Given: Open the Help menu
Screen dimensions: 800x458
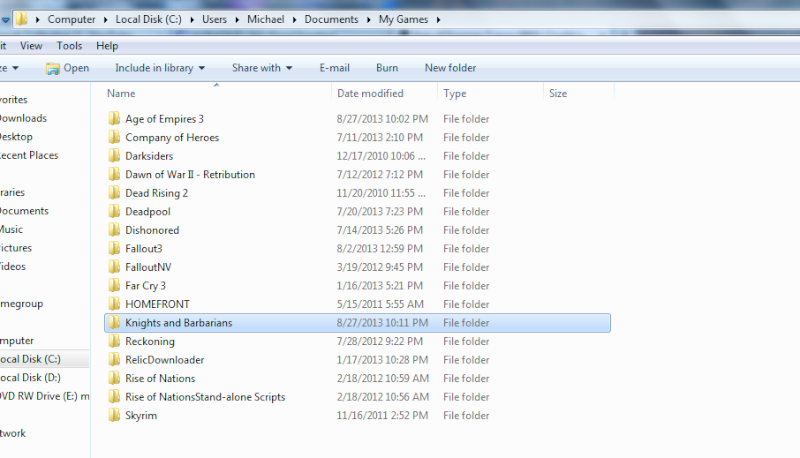Looking at the screenshot, I should point(107,46).
